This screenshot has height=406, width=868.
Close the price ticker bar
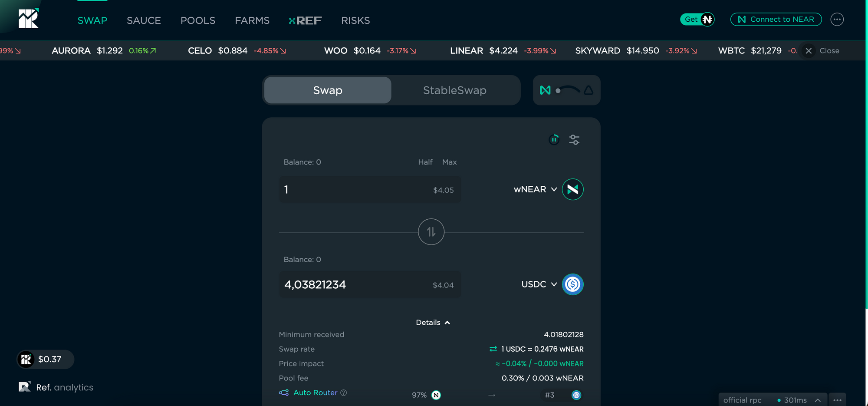coord(821,51)
